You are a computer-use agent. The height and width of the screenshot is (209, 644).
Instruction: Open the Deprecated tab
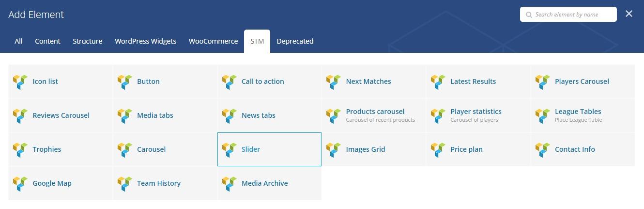(x=295, y=41)
